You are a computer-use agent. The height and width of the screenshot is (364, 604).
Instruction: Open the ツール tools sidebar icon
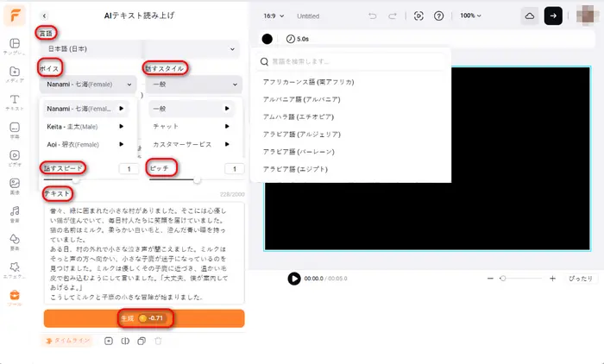pyautogui.click(x=15, y=298)
